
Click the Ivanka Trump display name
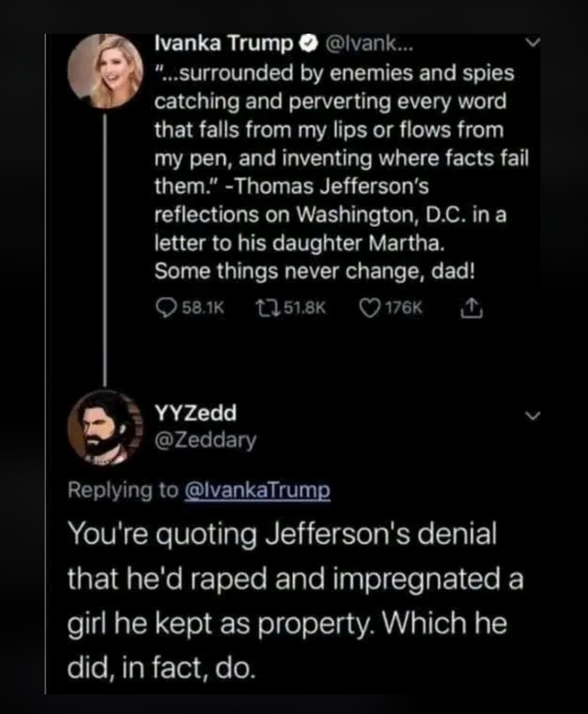coord(223,44)
